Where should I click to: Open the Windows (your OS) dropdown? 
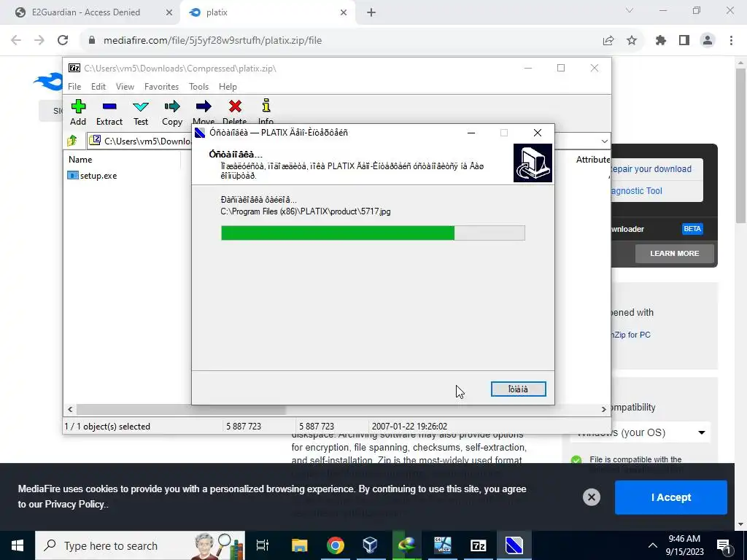640,432
